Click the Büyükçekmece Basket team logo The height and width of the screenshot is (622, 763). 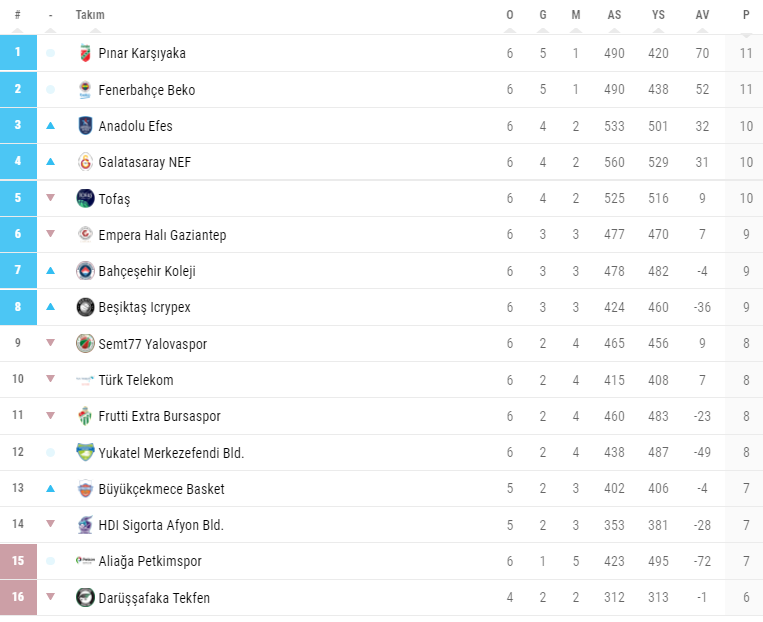85,489
